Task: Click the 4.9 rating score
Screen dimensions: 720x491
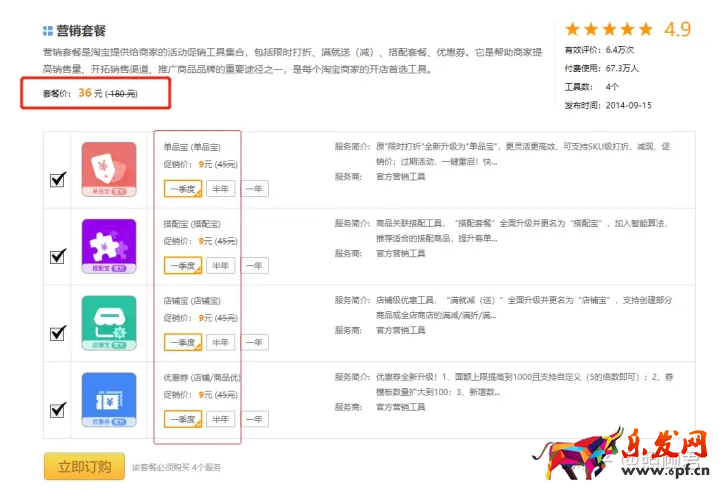Action: pos(677,29)
